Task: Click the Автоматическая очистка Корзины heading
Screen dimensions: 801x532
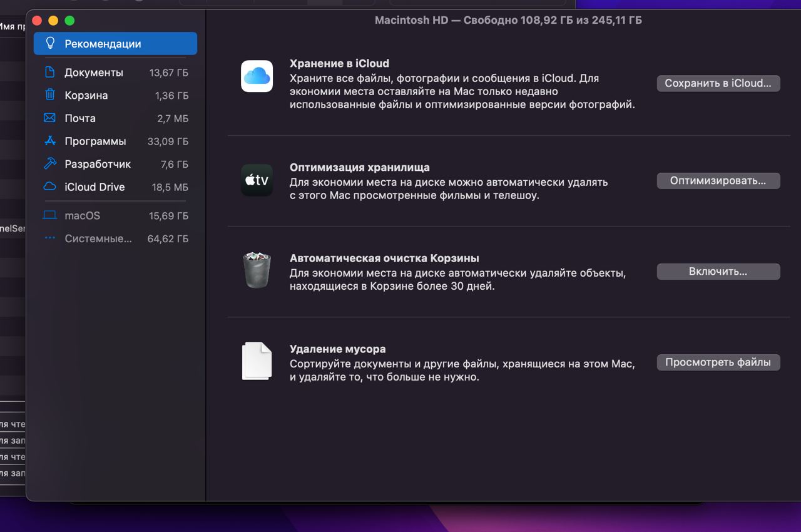Action: pyautogui.click(x=384, y=258)
